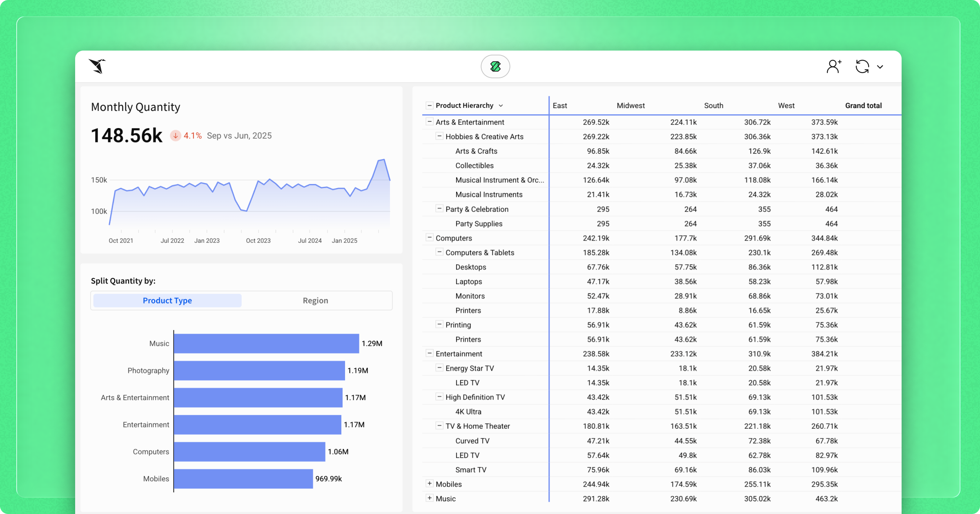
Task: Open the chevron beside refresh icon
Action: pos(880,67)
